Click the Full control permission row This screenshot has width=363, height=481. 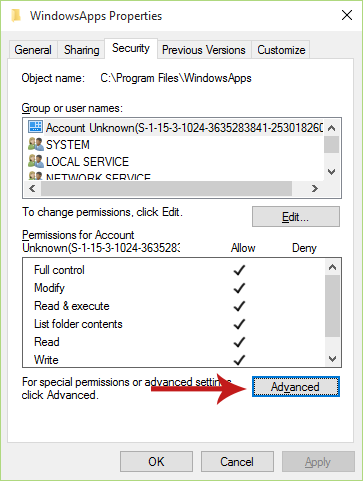tap(173, 270)
